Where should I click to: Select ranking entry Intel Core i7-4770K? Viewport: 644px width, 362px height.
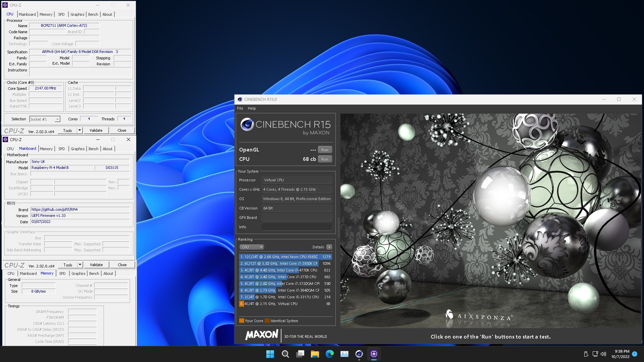point(285,270)
